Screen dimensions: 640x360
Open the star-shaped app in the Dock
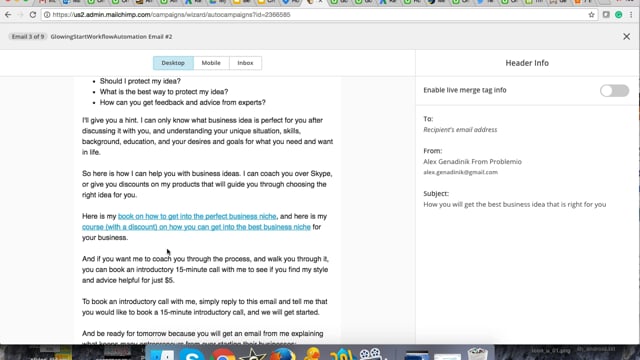coord(253,354)
